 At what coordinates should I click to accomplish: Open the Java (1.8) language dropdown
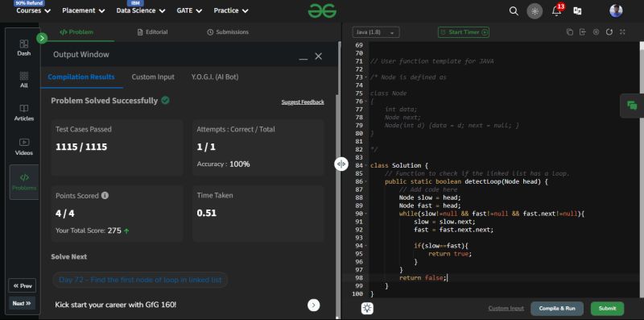pos(376,32)
